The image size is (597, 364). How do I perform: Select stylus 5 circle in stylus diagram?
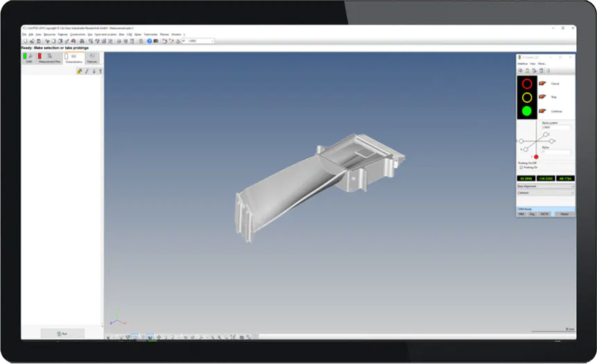521,141
